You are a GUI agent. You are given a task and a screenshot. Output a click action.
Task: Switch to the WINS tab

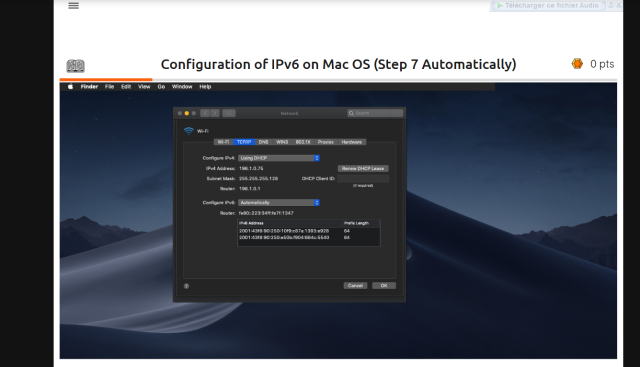click(x=282, y=142)
